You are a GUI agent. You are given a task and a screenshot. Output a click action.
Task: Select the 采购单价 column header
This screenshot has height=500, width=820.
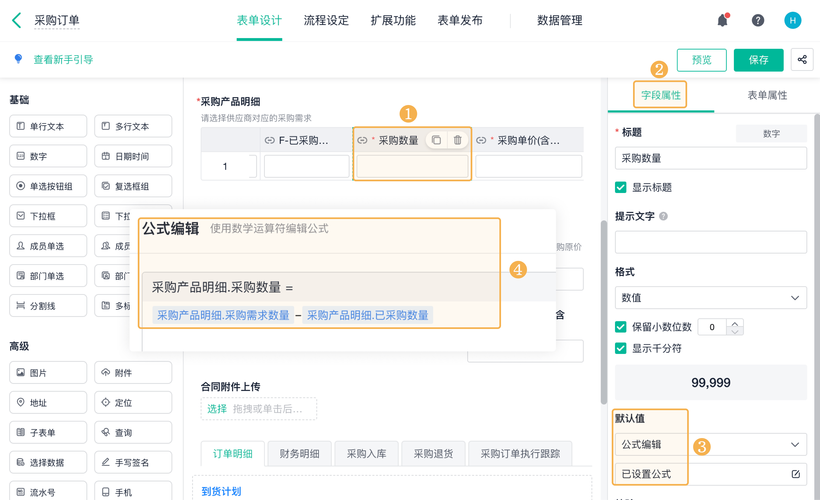(527, 140)
